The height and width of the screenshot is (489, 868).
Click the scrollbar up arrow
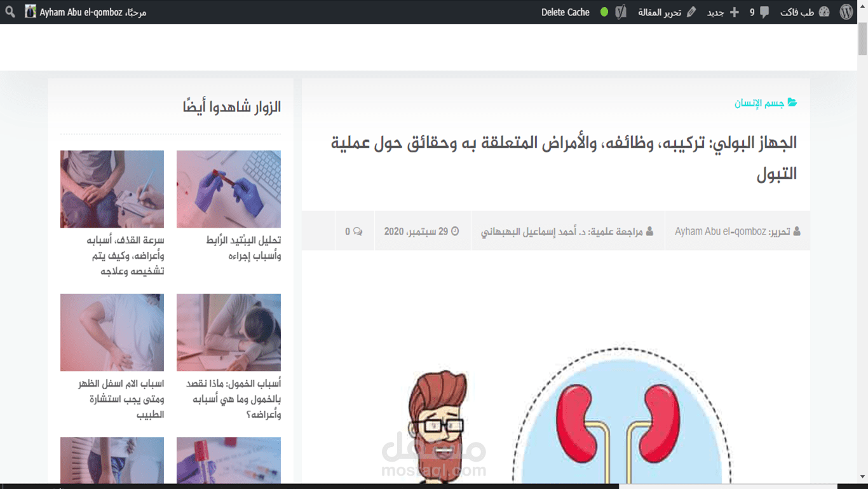click(862, 6)
